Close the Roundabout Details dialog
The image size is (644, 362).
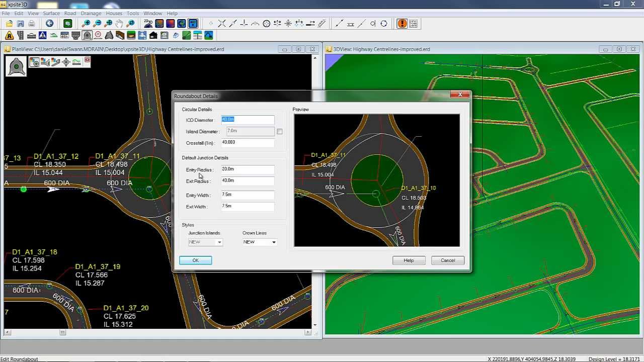point(460,95)
